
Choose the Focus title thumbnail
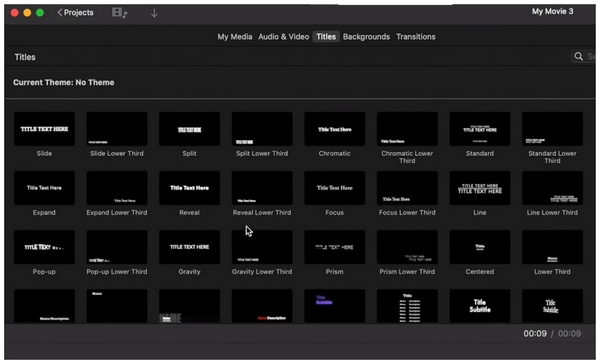(334, 188)
